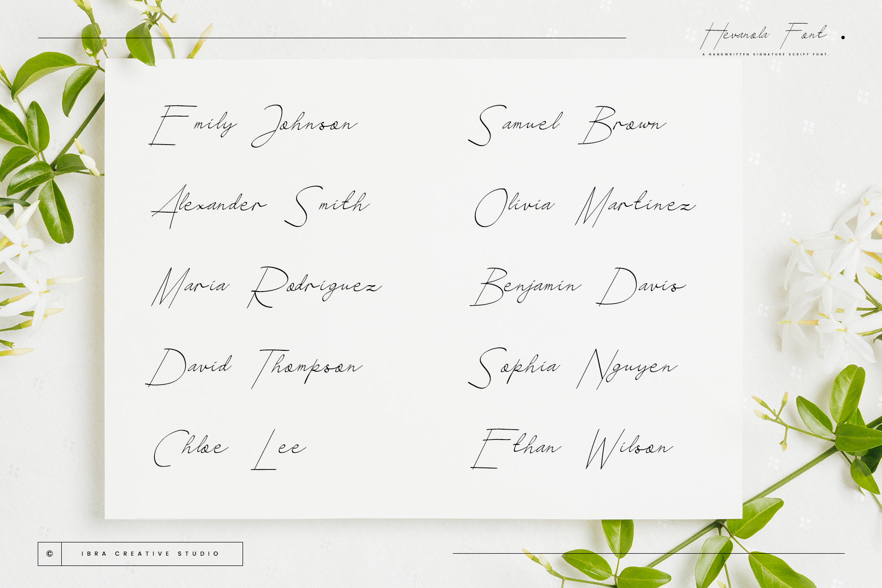
Task: Click the "Olivia Martinez" signature
Action: click(585, 206)
